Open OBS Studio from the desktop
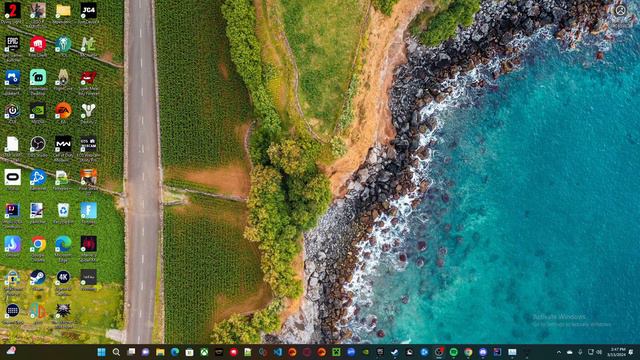Viewport: 640px width, 360px height. click(x=38, y=144)
